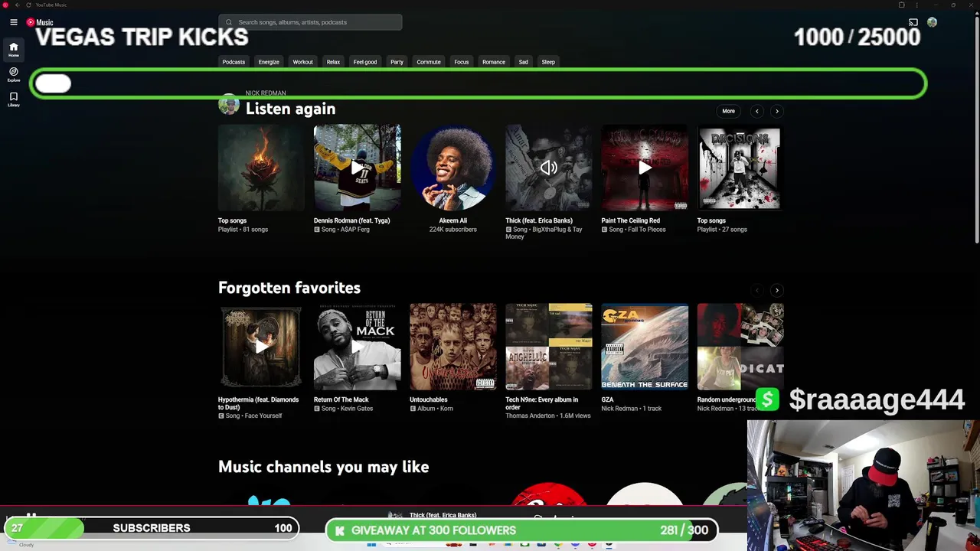Go to previous Listen again items

757,111
